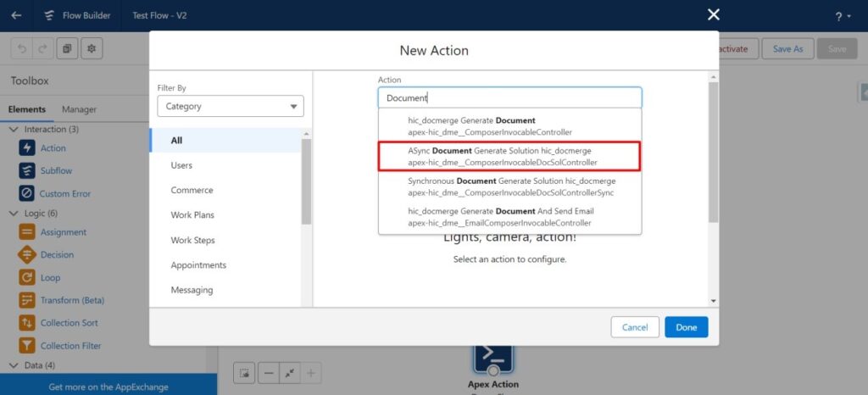Click the Collection Sort icon

point(26,323)
